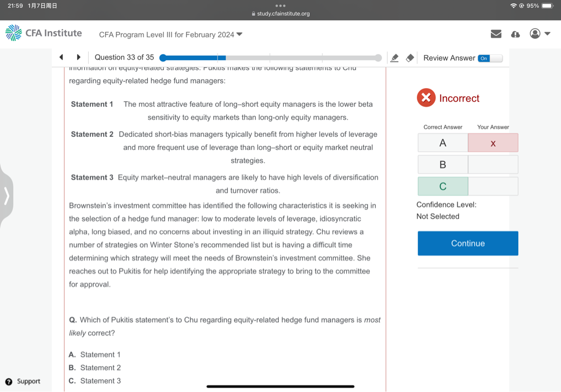Click the cloud download icon
This screenshot has height=392, width=561.
(515, 34)
